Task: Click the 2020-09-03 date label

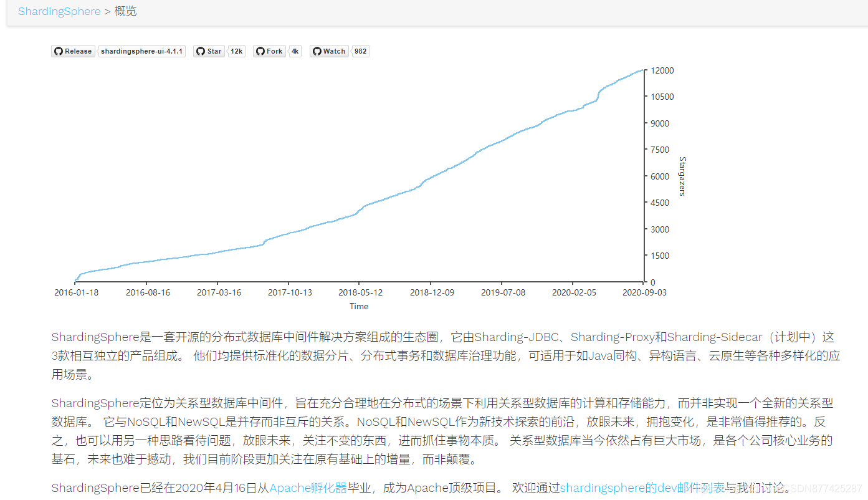Action: point(644,292)
